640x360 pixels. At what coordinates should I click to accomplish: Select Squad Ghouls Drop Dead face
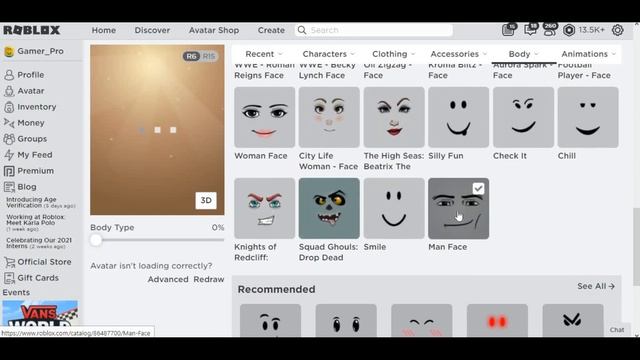(329, 208)
